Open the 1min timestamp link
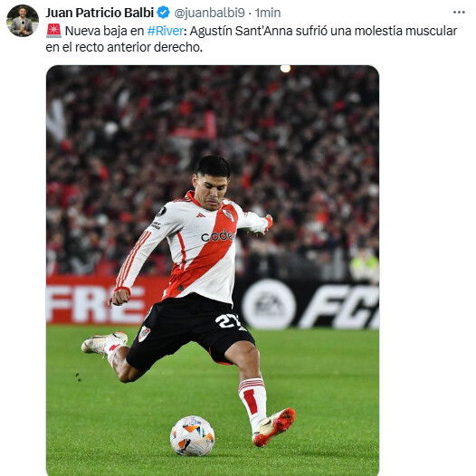Viewport: 476px width, 476px height. click(268, 13)
